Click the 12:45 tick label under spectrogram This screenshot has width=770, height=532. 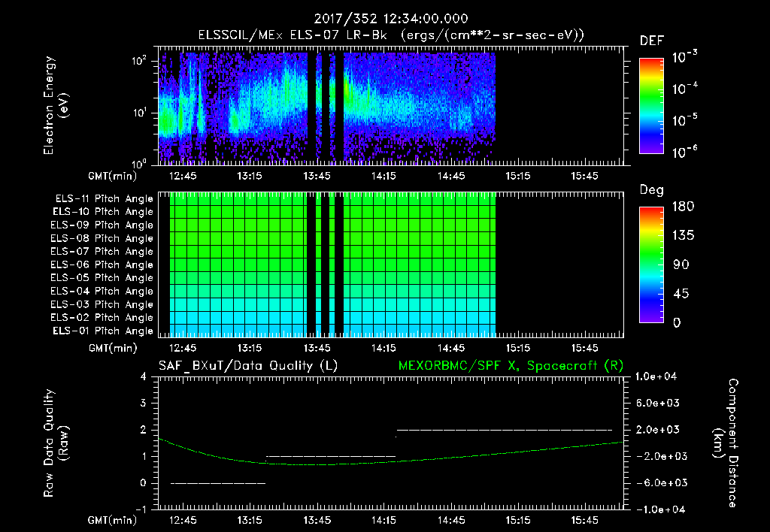click(183, 176)
